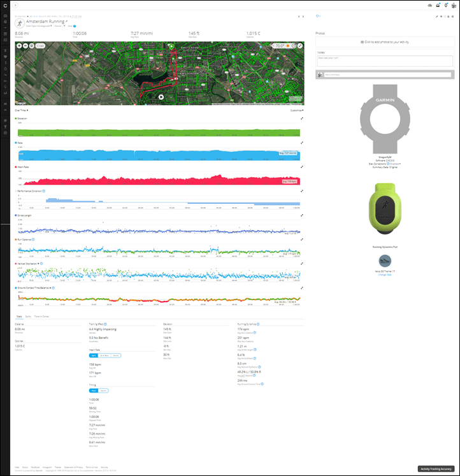The image size is (460, 476).
Task: Zoom in on the map
Action: pos(19,45)
